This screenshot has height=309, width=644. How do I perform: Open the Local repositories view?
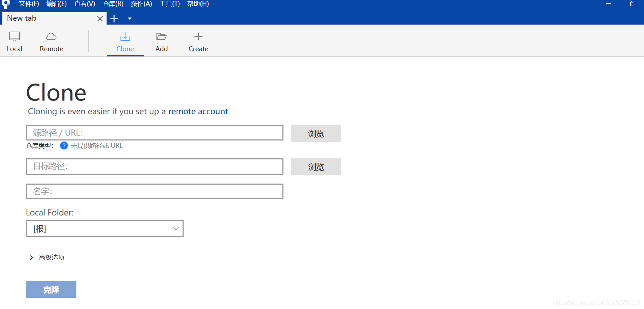(x=14, y=42)
